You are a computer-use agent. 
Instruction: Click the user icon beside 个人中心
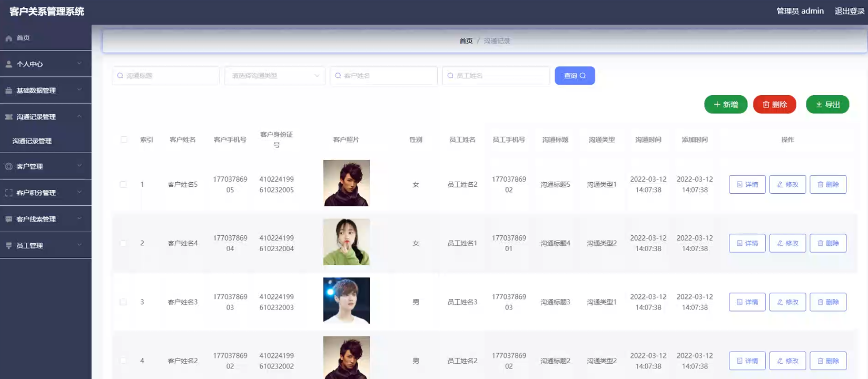pos(8,64)
